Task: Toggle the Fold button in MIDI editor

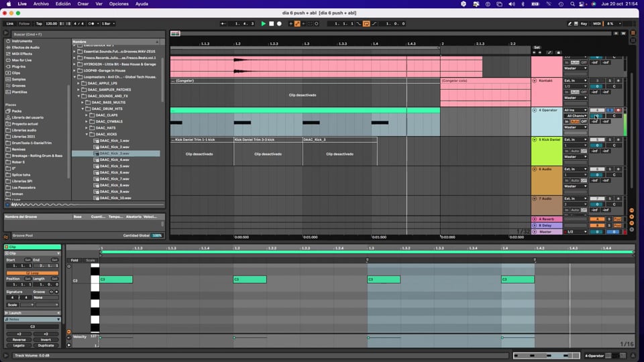Action: coord(74,260)
